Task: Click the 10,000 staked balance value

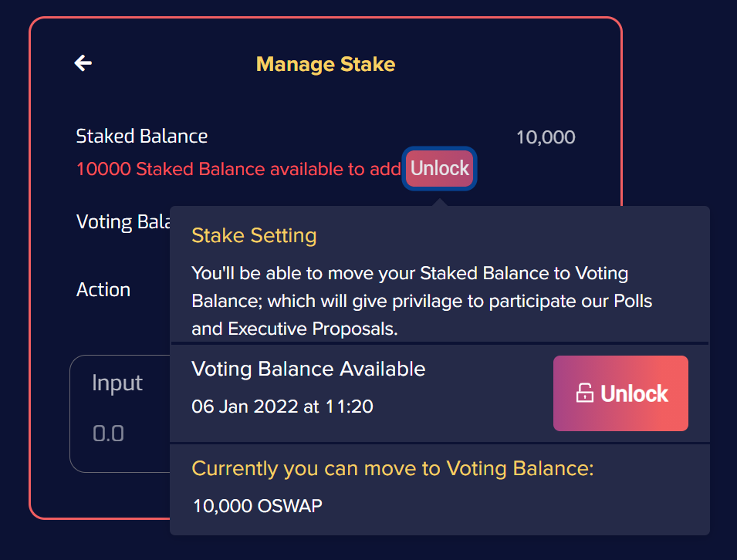Action: click(545, 137)
